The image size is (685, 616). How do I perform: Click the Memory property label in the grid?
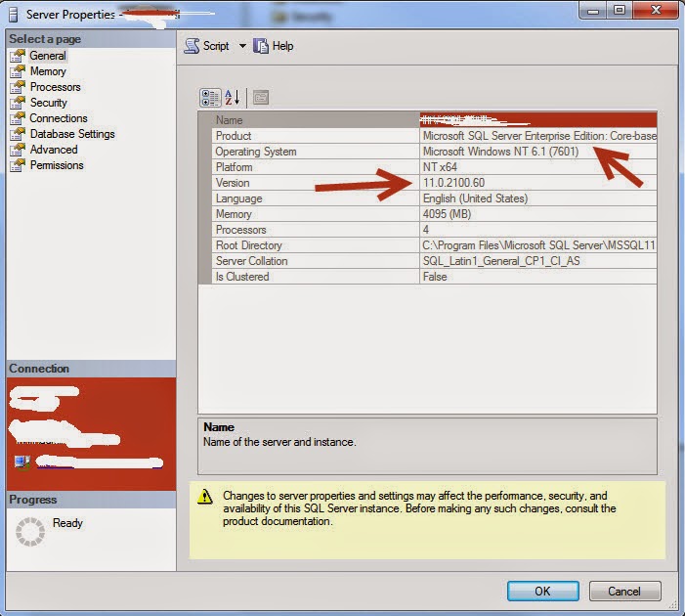click(234, 214)
